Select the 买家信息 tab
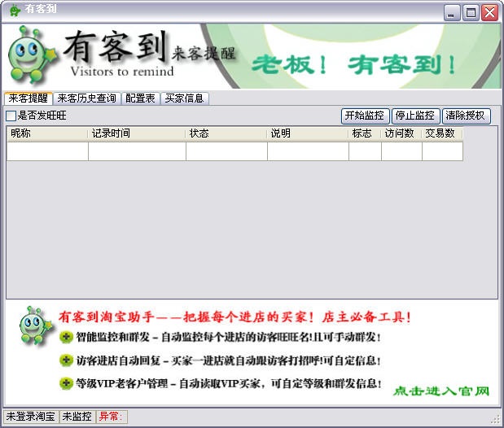This screenshot has width=504, height=428. pos(185,98)
